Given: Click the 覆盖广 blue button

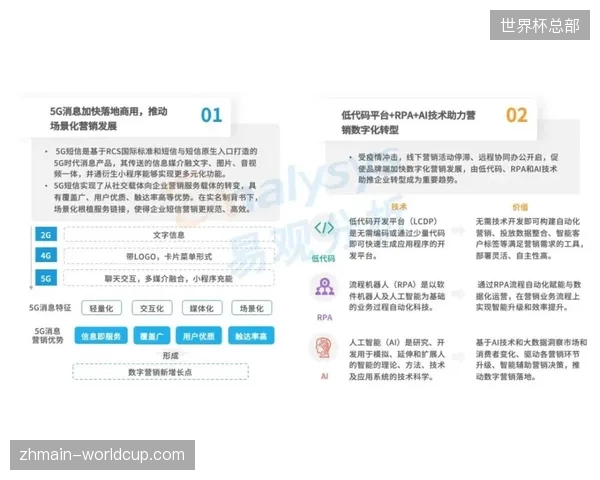Looking at the screenshot, I should click(x=152, y=336).
